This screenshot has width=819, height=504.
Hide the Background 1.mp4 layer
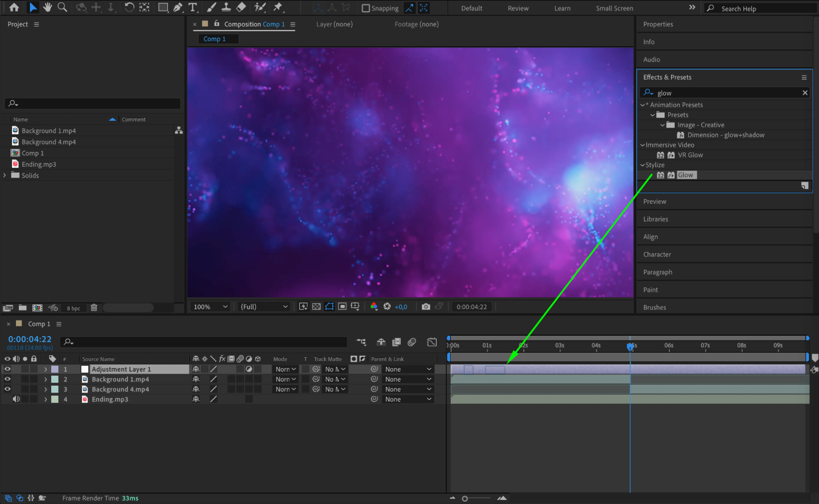[x=7, y=379]
